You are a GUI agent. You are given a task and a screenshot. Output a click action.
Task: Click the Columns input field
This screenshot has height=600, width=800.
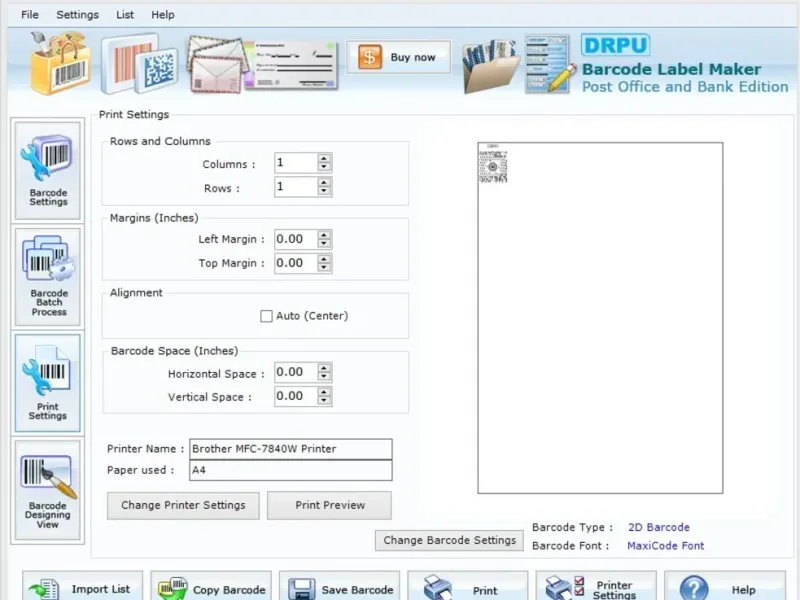tap(296, 163)
